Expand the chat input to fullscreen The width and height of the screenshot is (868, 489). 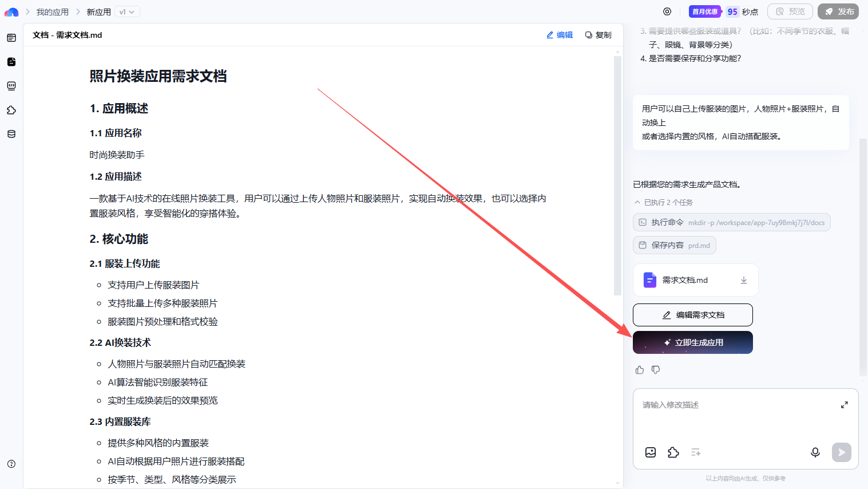pyautogui.click(x=844, y=405)
